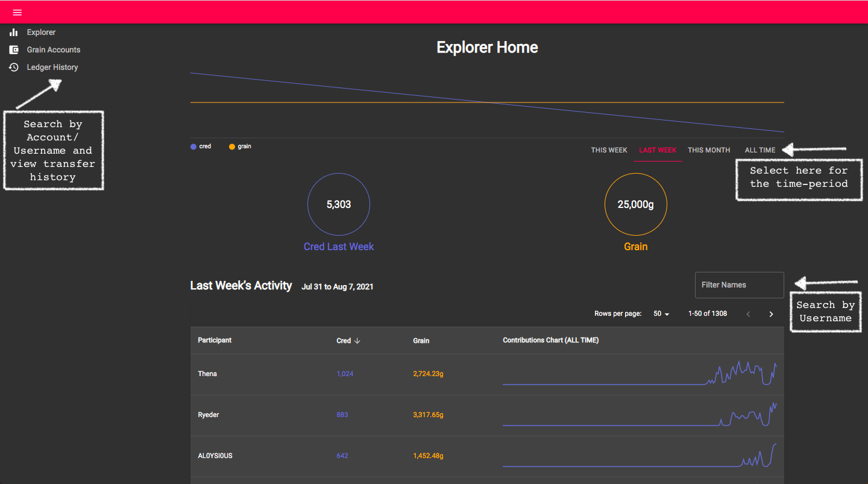This screenshot has width=868, height=484.
Task: Select participant Thena
Action: click(x=207, y=374)
